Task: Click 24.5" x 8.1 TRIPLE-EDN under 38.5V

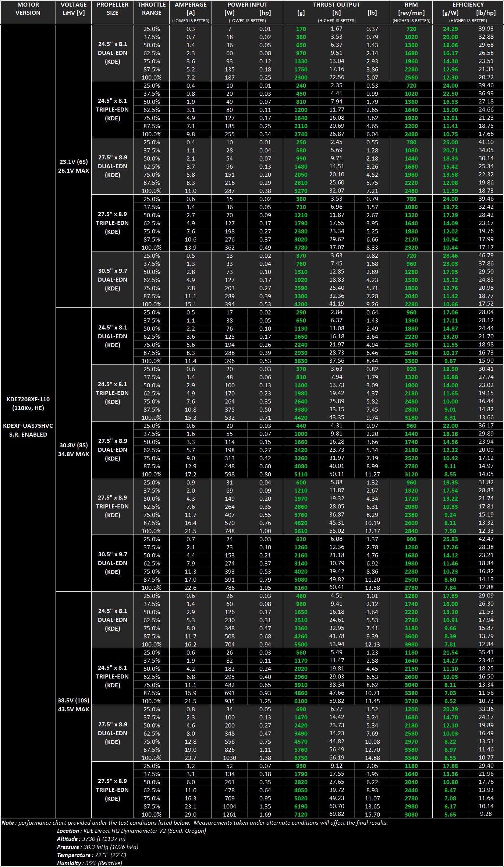Action: pyautogui.click(x=113, y=676)
